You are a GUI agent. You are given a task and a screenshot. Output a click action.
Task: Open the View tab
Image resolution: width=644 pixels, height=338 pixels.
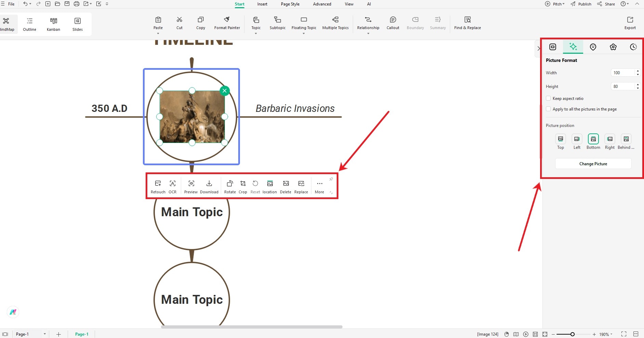(349, 4)
